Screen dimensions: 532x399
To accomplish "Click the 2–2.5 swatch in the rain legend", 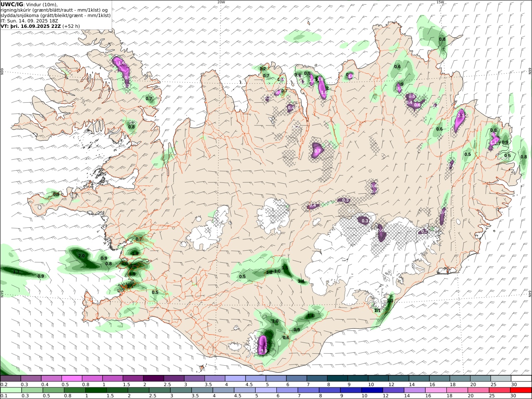I will point(138,390).
